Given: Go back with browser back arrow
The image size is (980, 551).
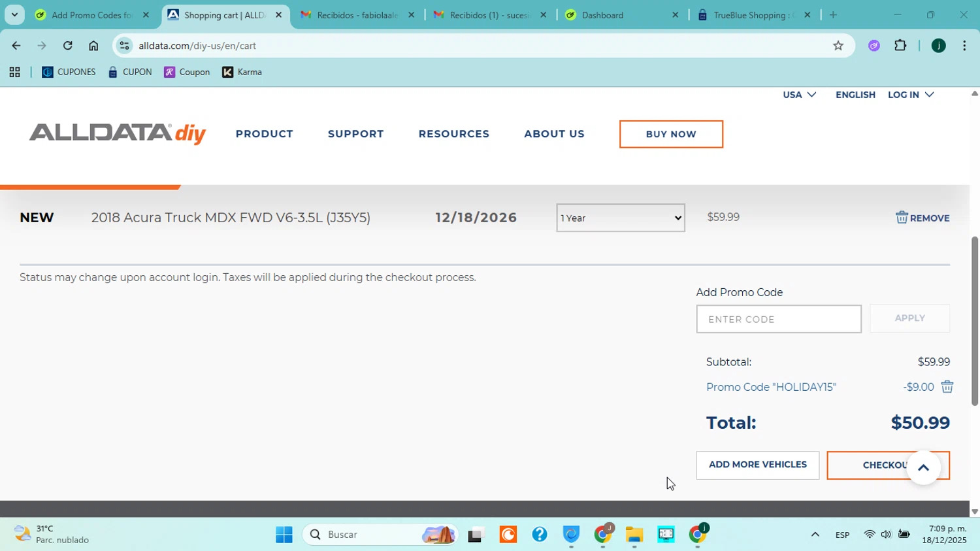Looking at the screenshot, I should tap(16, 46).
